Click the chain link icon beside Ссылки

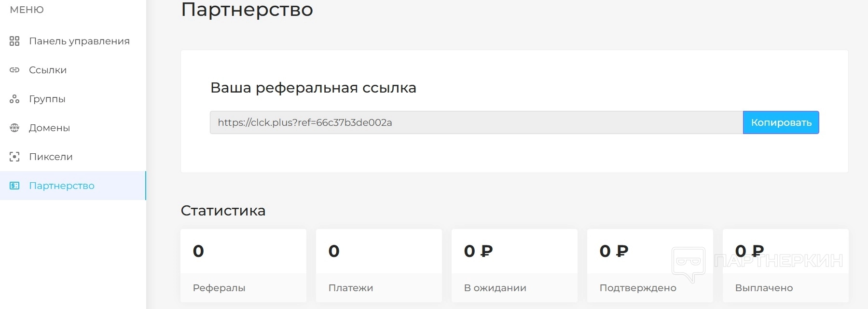pos(14,70)
